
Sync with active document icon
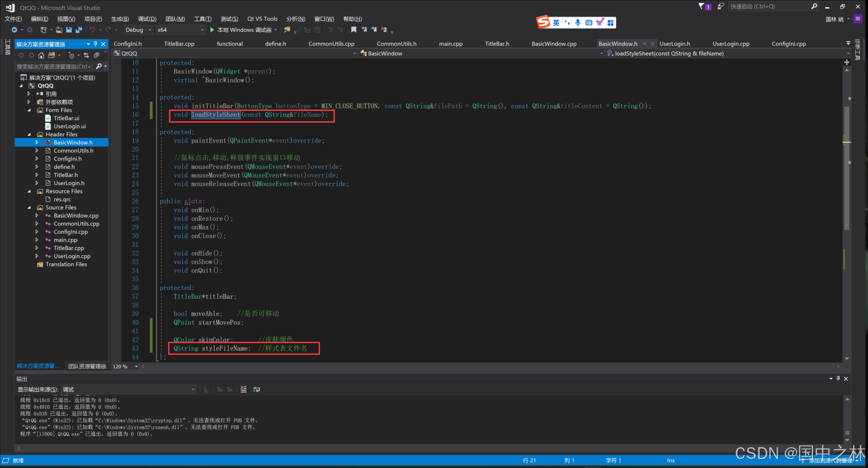point(86,55)
